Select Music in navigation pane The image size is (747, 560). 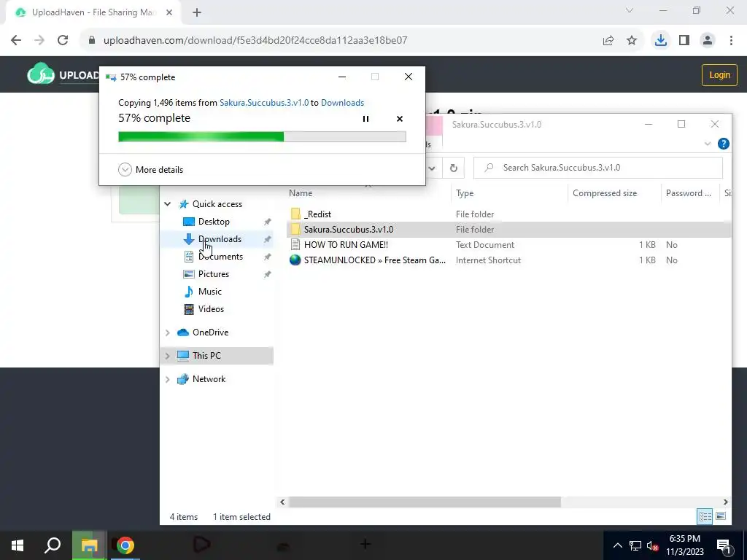[209, 292]
